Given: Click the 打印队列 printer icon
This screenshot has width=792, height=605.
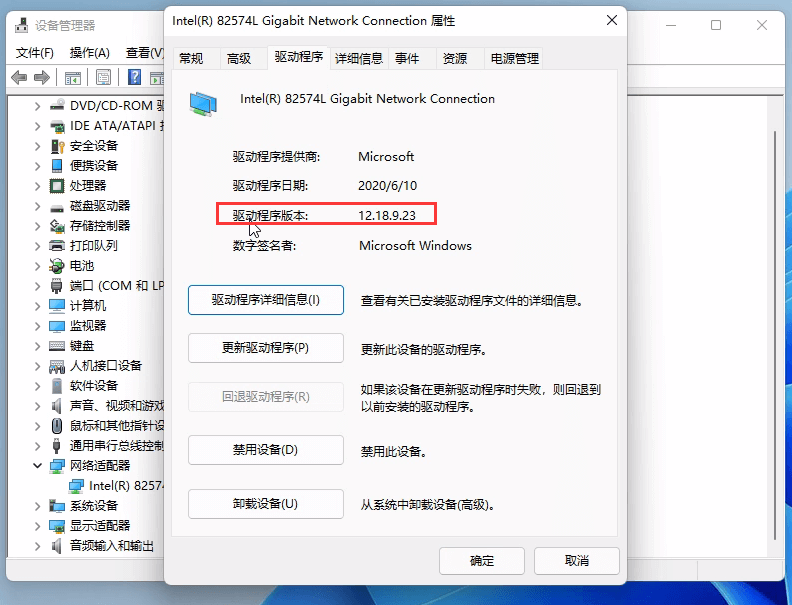Looking at the screenshot, I should 58,246.
